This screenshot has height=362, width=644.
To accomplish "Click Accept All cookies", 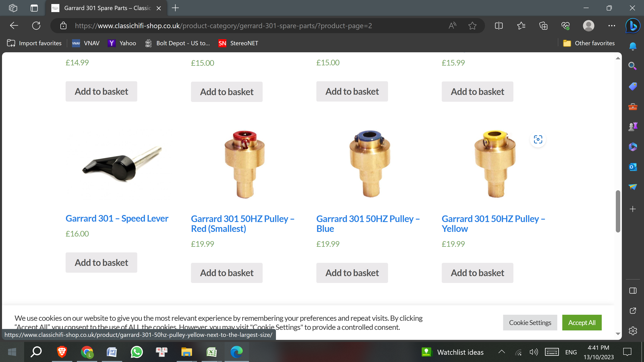I will 582,323.
